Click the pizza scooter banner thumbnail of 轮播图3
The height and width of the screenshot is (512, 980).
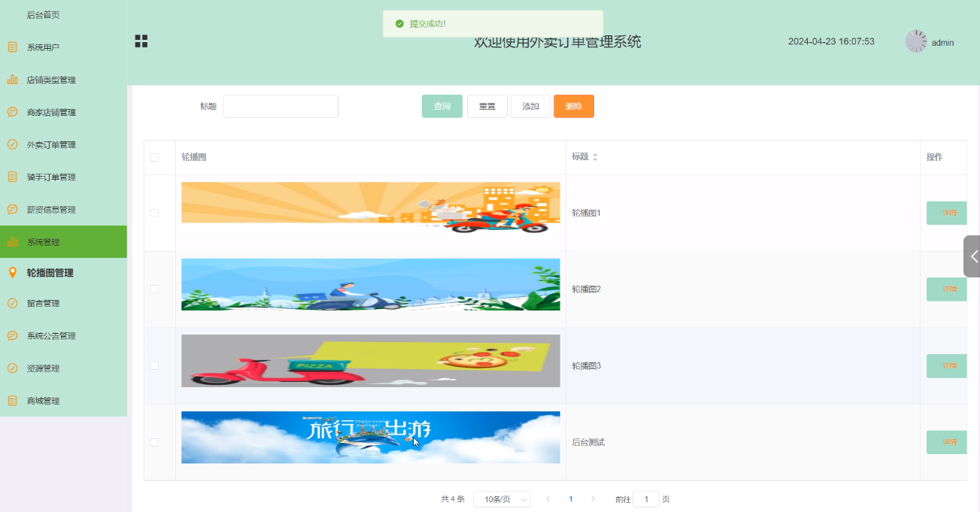(x=371, y=361)
